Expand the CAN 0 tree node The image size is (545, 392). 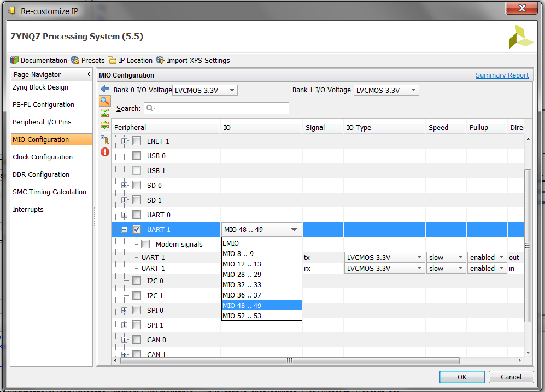pyautogui.click(x=125, y=340)
